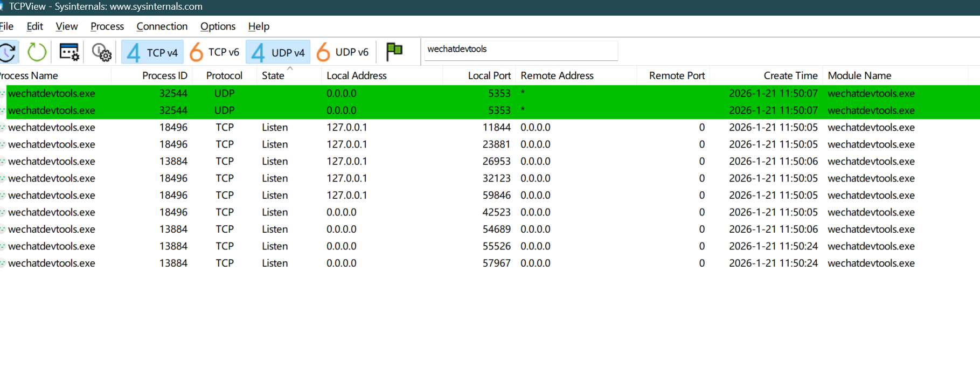Toggle the UDP v4 filter
This screenshot has height=368, width=980.
278,52
